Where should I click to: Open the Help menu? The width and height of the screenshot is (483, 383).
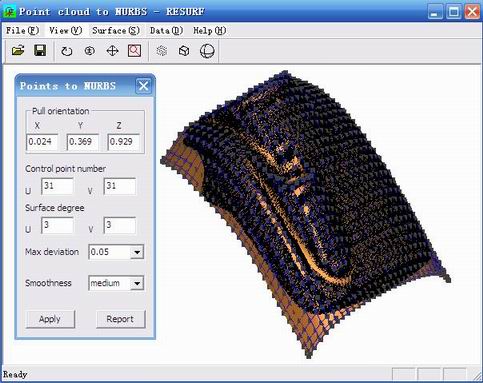point(209,31)
